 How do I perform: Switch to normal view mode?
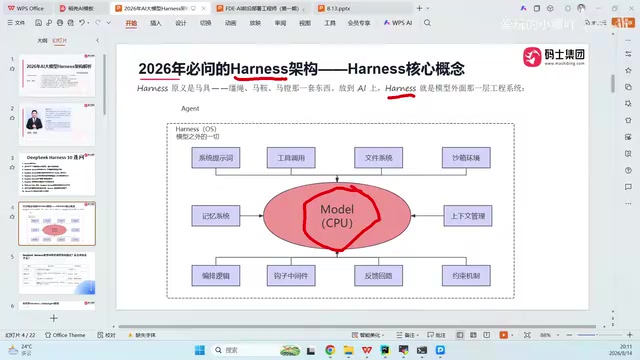[x=460, y=335]
